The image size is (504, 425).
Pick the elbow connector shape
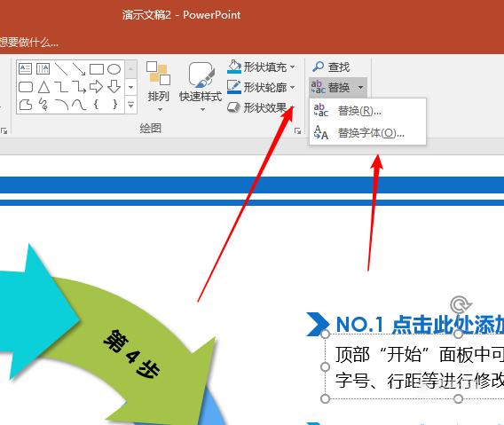(x=61, y=87)
